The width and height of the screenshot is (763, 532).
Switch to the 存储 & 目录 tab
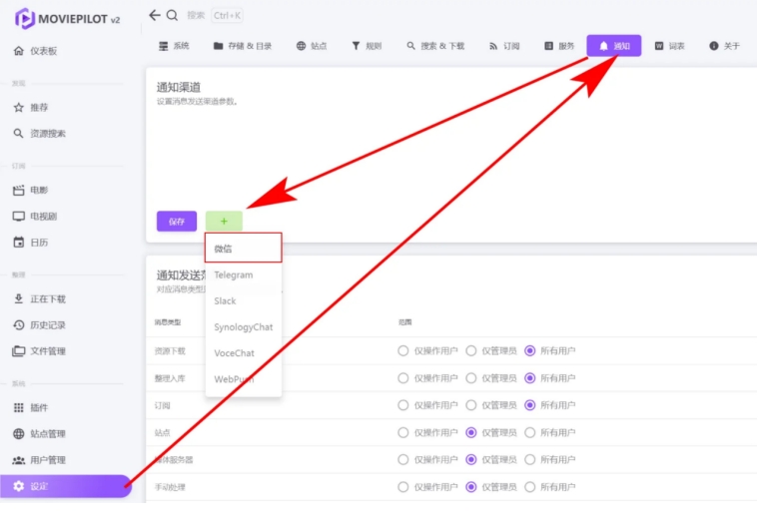243,46
